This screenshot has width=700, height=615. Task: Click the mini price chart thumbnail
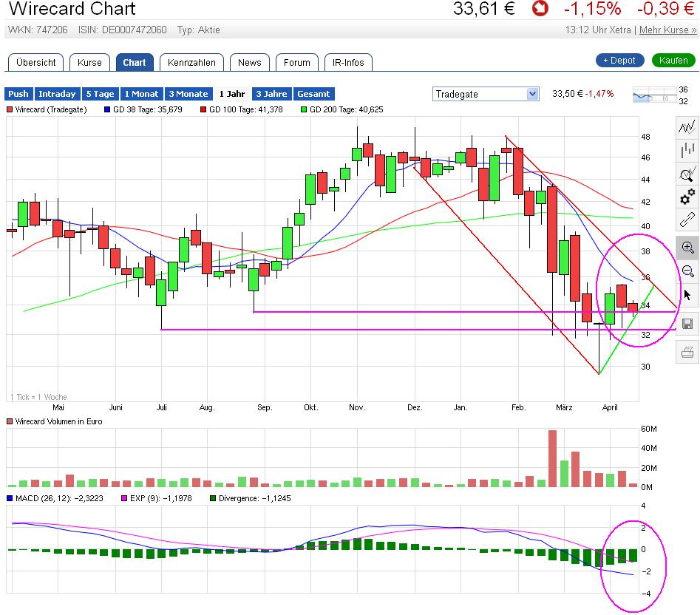[654, 95]
